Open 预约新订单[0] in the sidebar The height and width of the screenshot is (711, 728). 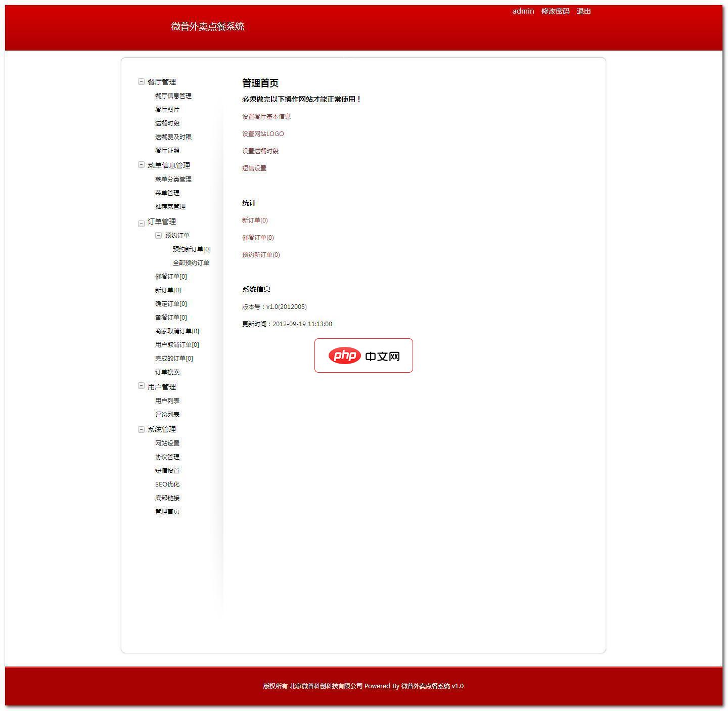coord(191,249)
